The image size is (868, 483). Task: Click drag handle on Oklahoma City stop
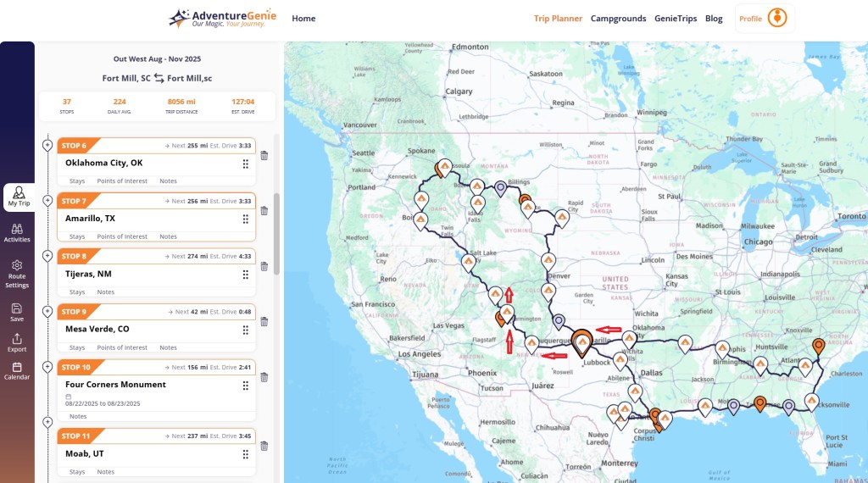tap(246, 164)
